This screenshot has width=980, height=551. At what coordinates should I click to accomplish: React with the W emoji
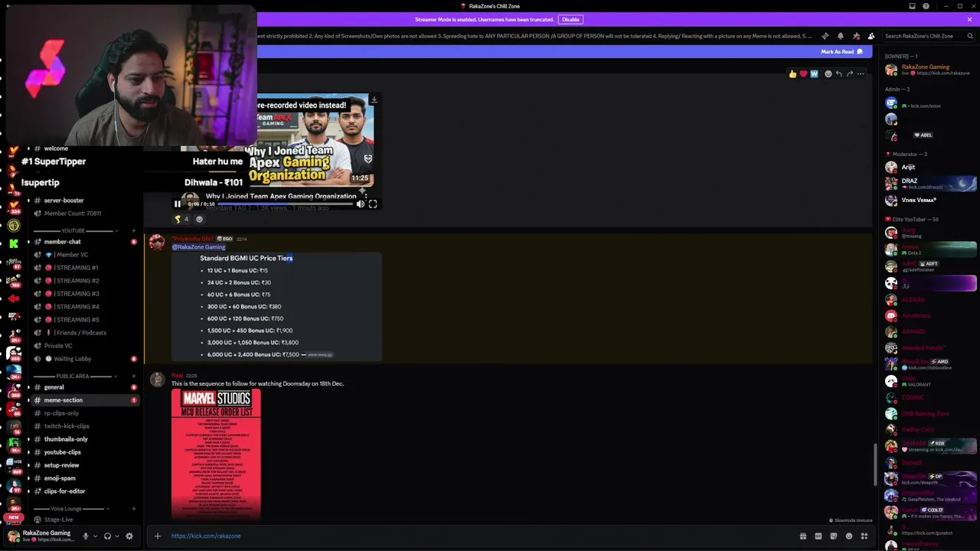(814, 74)
